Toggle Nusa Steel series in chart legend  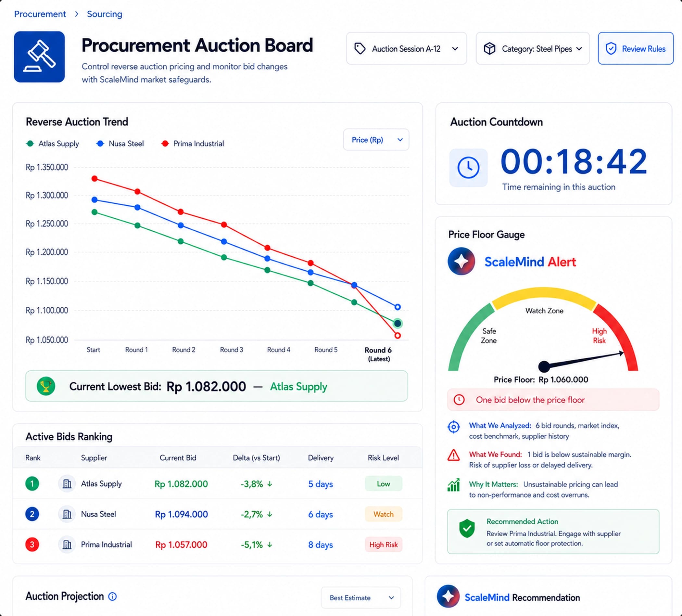pos(120,144)
